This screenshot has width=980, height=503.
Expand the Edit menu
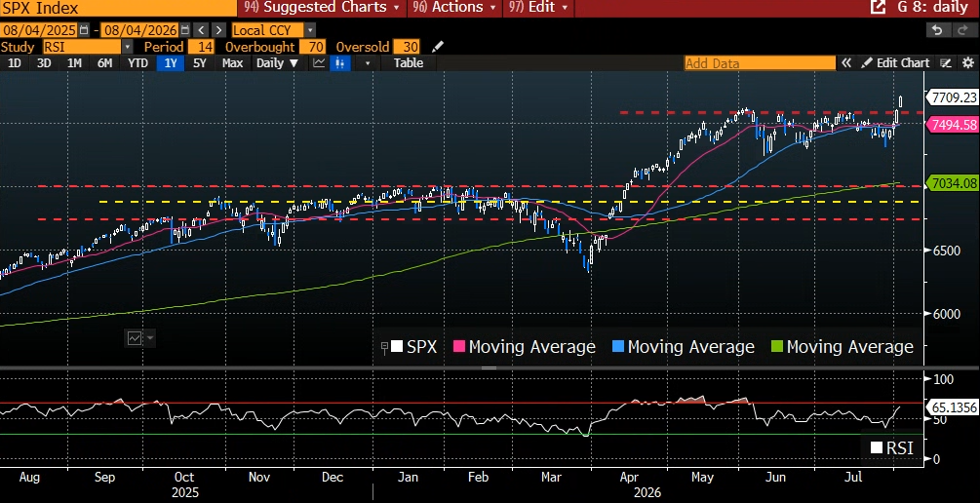[x=537, y=8]
